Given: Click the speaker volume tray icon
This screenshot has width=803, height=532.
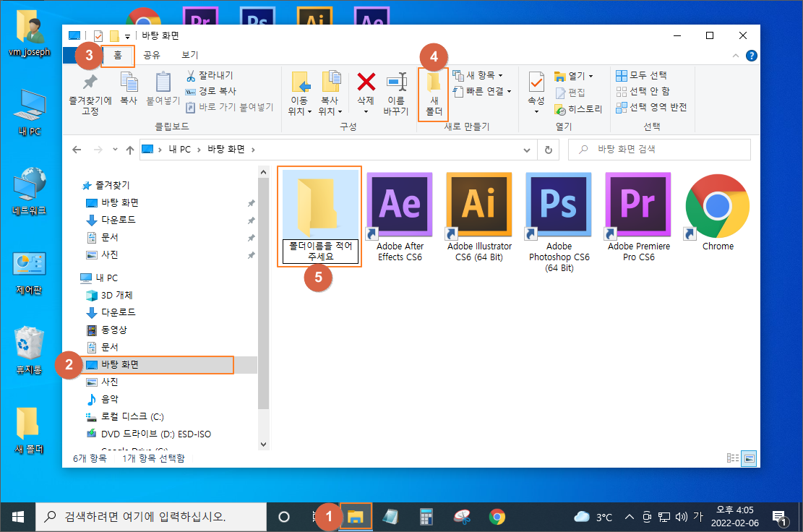Looking at the screenshot, I should click(681, 517).
